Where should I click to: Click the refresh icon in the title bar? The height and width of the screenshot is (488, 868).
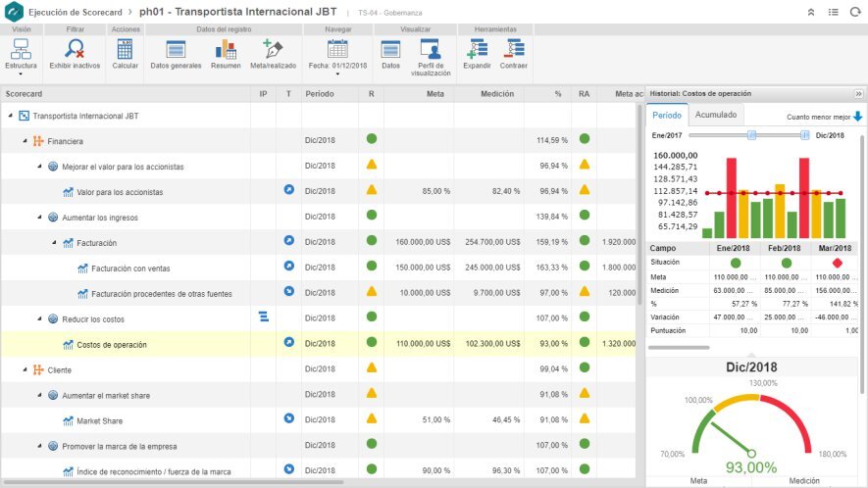854,12
